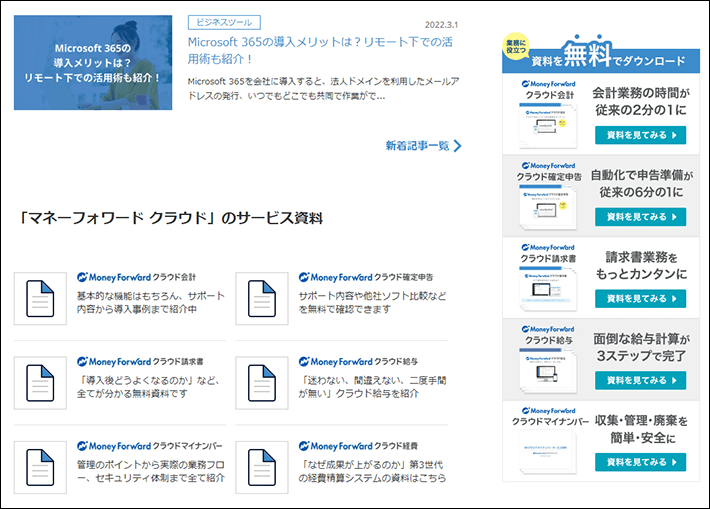This screenshot has height=509, width=710.
Task: Open the Money Forward クラウド確定申告 logo in service list
Action: point(366,277)
